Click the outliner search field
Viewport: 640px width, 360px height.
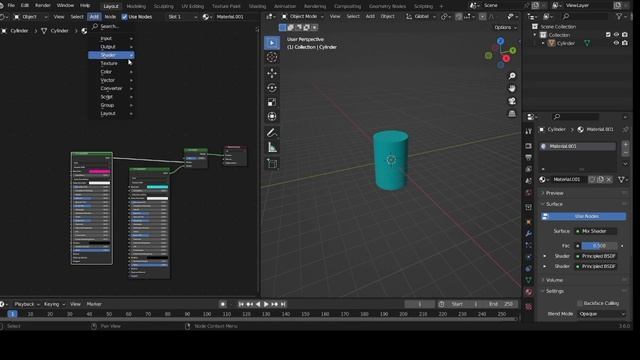[x=584, y=16]
